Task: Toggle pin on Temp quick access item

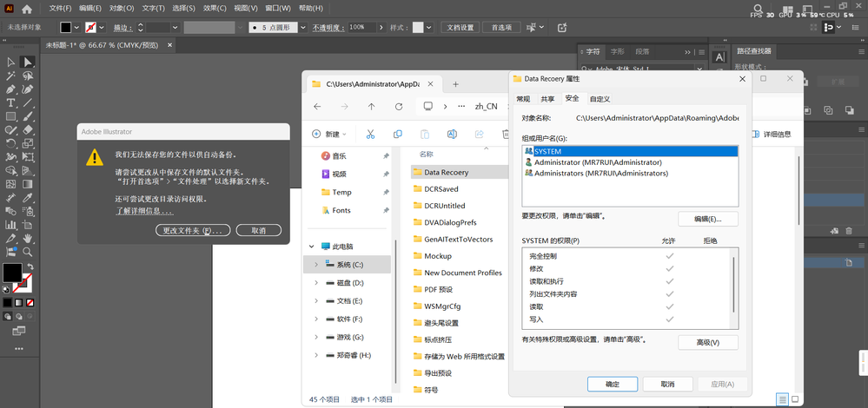Action: coord(386,193)
